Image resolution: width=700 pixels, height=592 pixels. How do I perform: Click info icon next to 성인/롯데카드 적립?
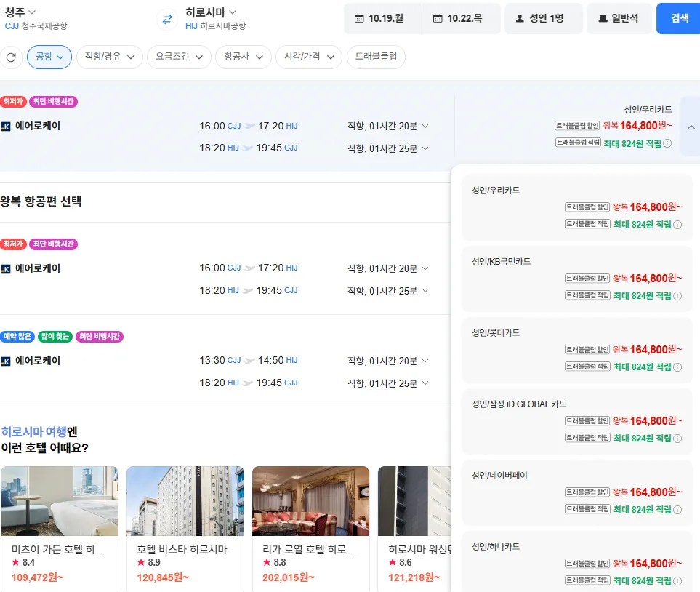coord(677,367)
